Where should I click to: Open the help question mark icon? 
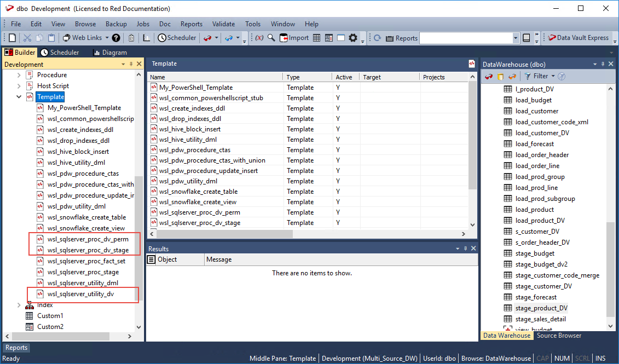click(116, 38)
